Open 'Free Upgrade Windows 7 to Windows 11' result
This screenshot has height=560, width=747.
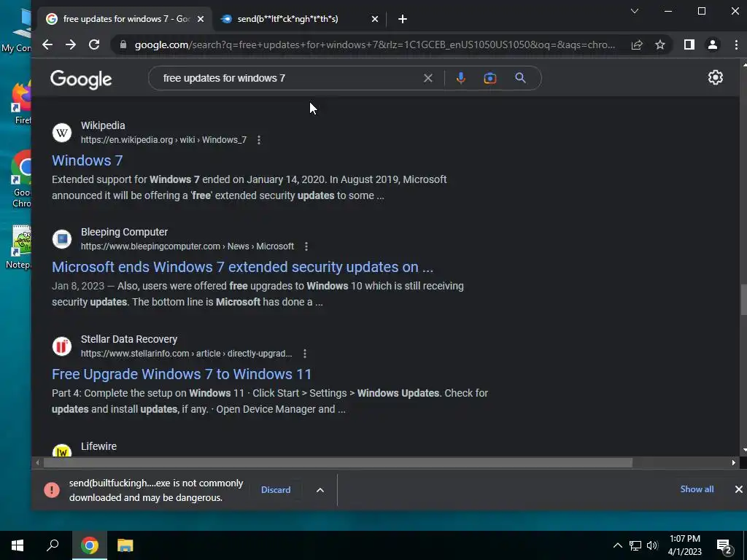182,374
